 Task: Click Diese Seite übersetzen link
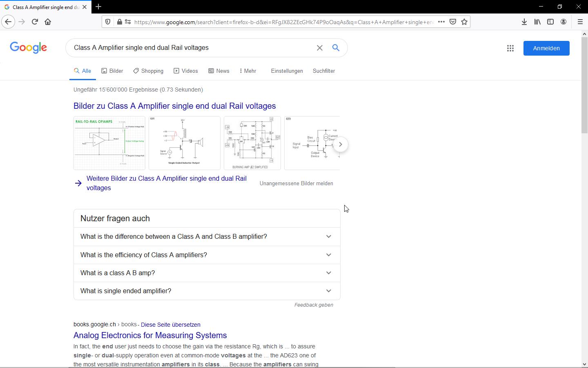click(x=171, y=325)
